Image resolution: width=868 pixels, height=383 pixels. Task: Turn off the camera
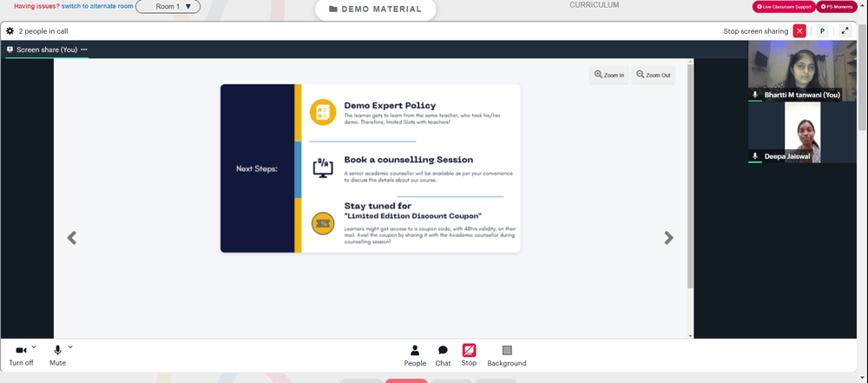click(21, 355)
